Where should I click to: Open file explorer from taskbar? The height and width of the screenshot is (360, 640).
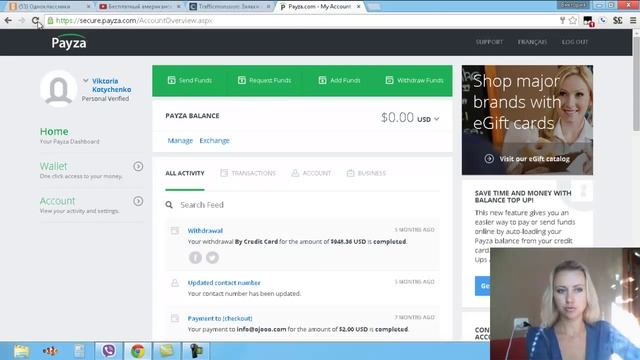(21, 351)
